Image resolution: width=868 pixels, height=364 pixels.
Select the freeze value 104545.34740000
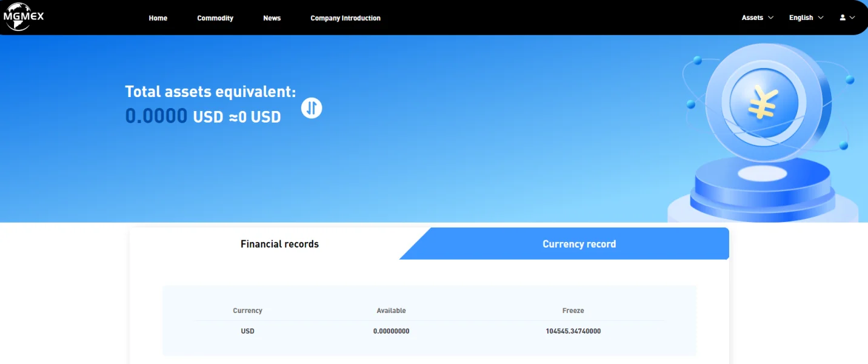tap(573, 331)
